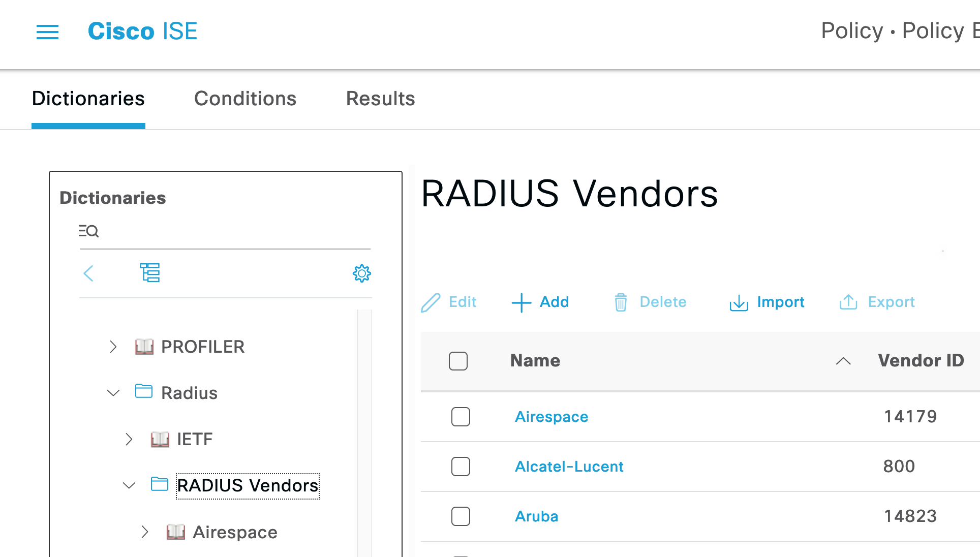Expand the IETF dictionary node
This screenshot has width=980, height=557.
click(129, 439)
